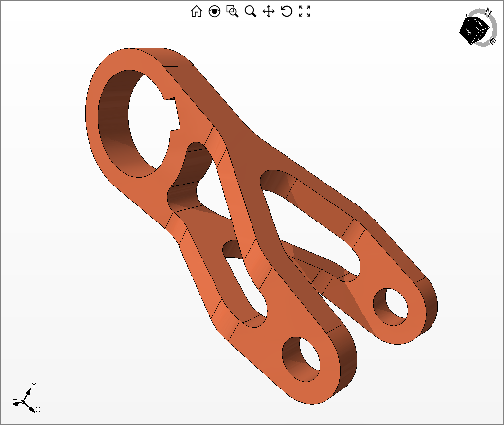Select the Home view icon

click(x=197, y=12)
